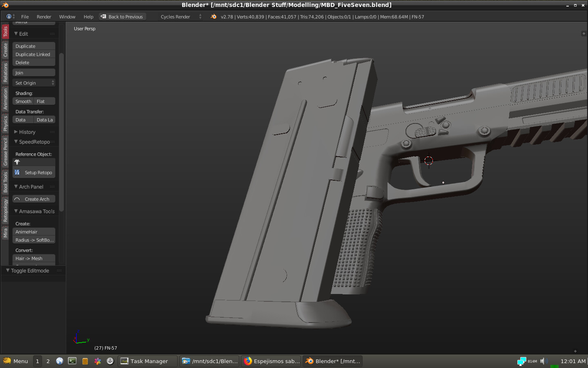588x368 pixels.
Task: Click the History panel drag grip
Action: point(52,132)
